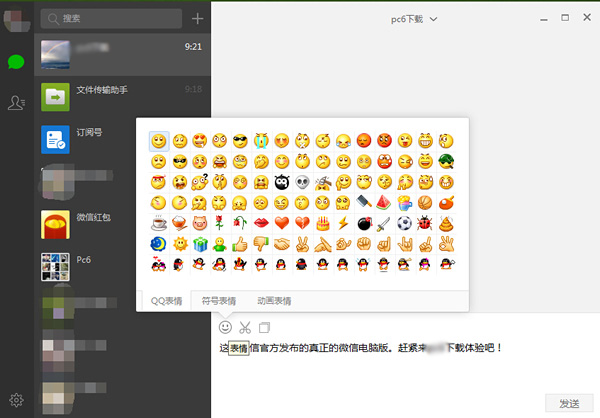Screen dimensions: 600x418
Task: Insert the thumbs-up emoji
Action: [241, 244]
